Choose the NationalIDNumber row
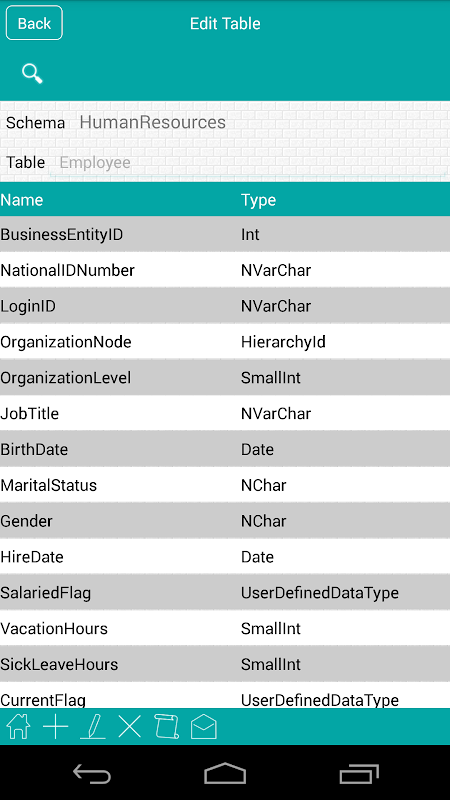This screenshot has height=800, width=450. pyautogui.click(x=225, y=270)
